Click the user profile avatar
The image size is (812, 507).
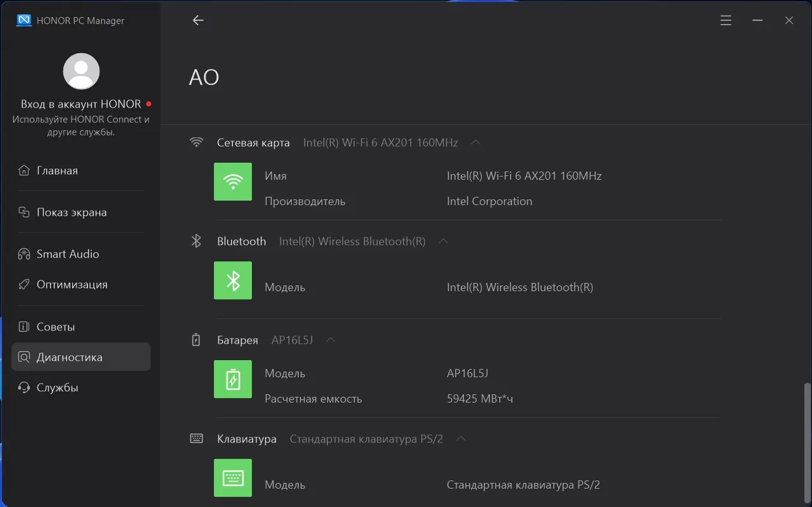click(81, 71)
